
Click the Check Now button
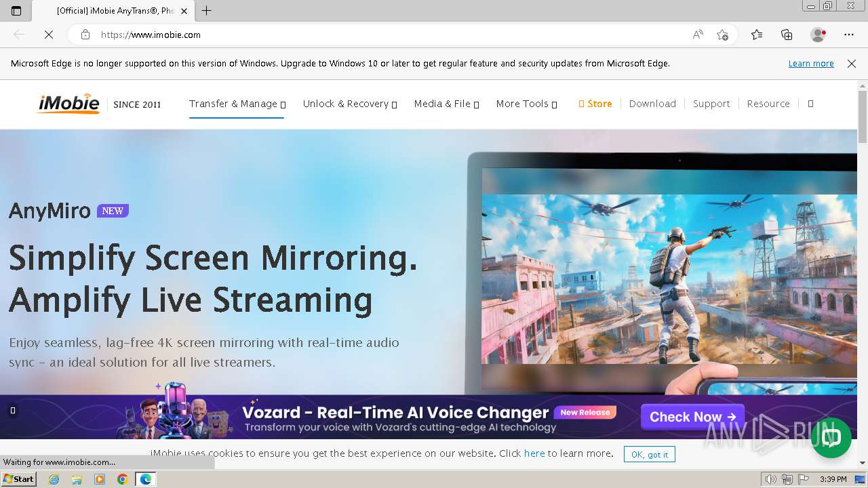[x=692, y=417]
